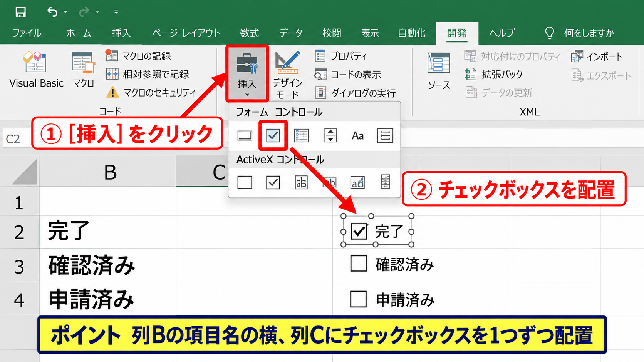
Task: Switch to the ヘルプ tab
Action: coord(502,33)
